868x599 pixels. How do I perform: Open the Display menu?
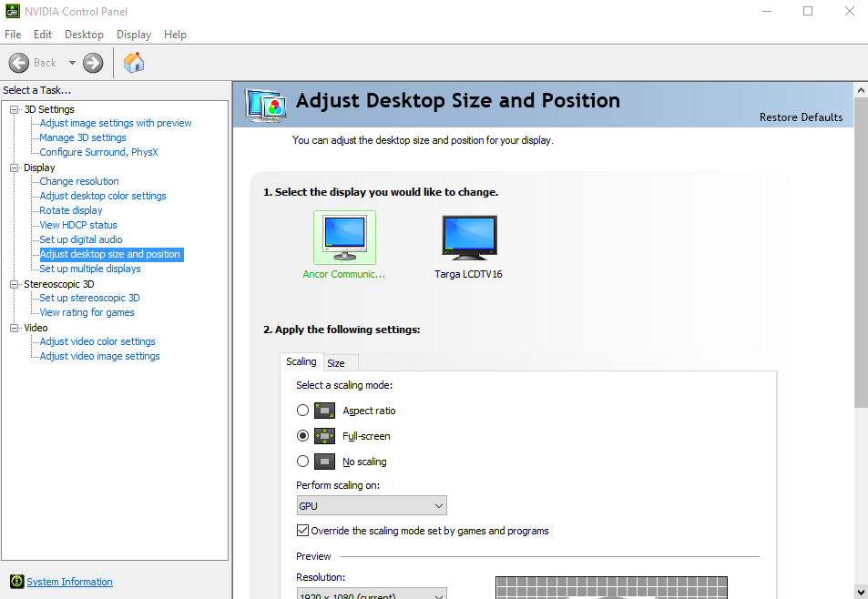click(134, 35)
